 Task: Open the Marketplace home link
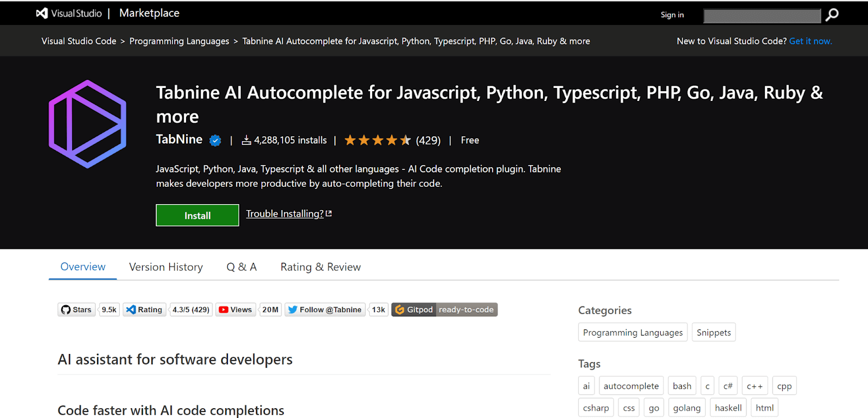click(x=149, y=13)
